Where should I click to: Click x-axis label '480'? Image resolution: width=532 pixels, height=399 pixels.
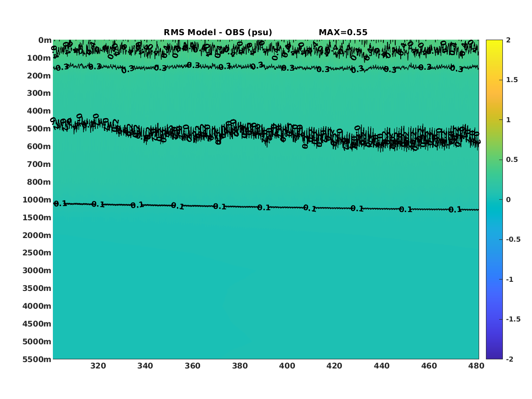476,366
